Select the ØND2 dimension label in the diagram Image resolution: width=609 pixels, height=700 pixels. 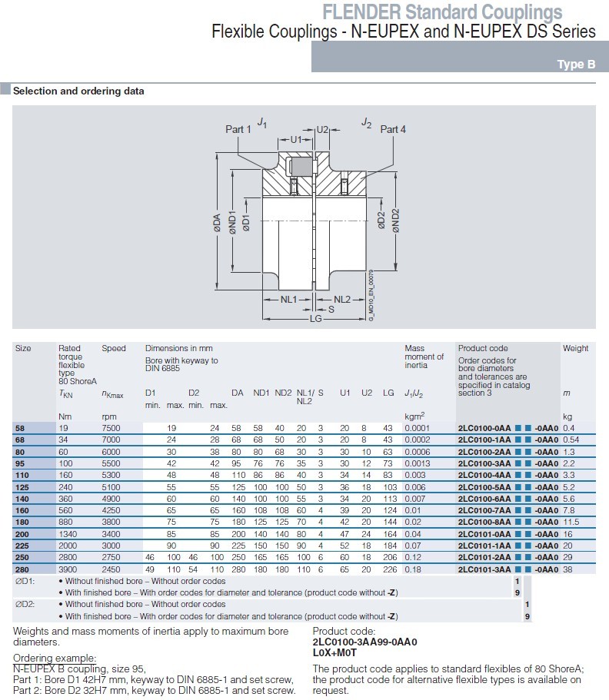click(395, 221)
